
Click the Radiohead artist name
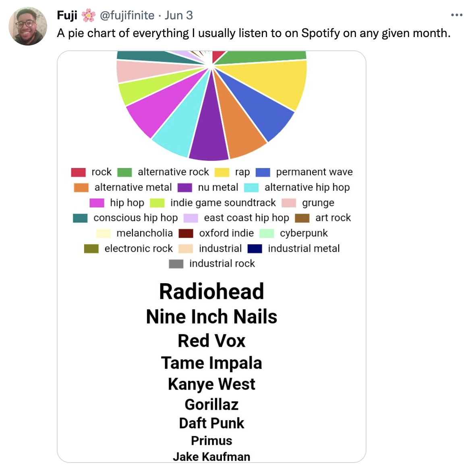click(x=211, y=291)
